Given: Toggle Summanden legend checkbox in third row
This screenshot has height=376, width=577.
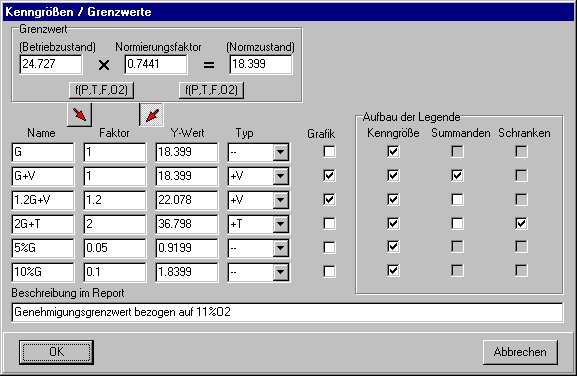Looking at the screenshot, I should point(457,199).
